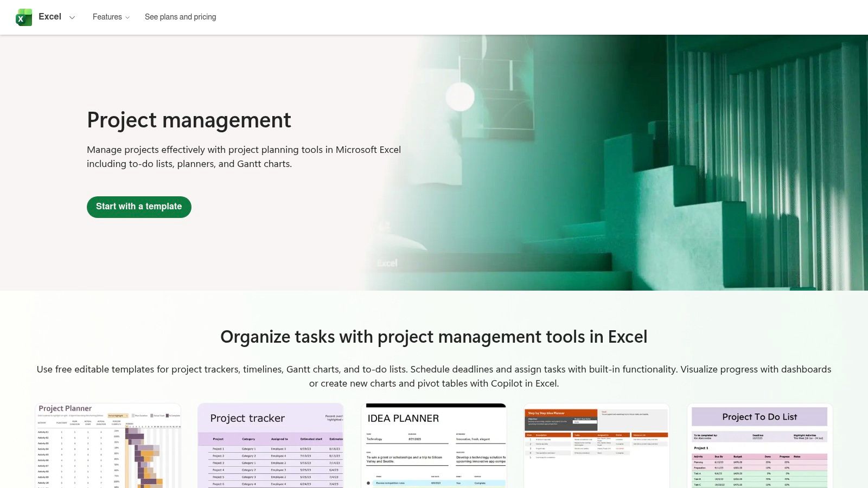
Task: Select the Excel product name in navigation
Action: pos(49,16)
